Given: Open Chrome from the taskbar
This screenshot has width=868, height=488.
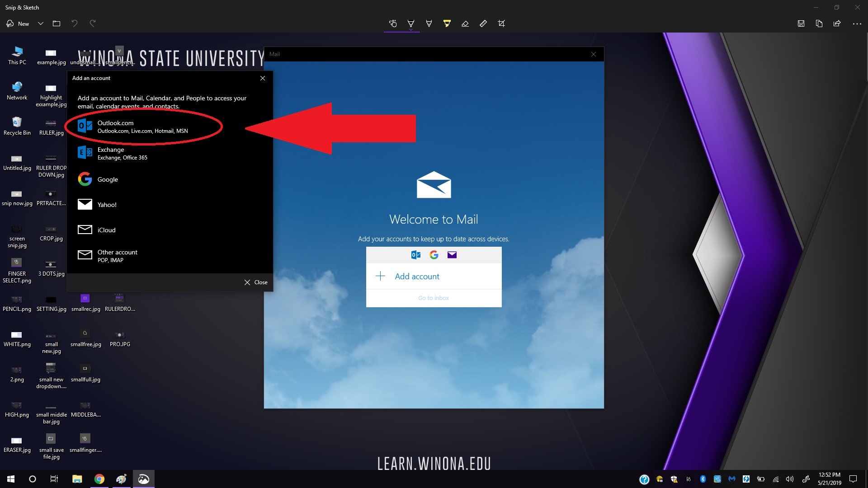Looking at the screenshot, I should pos(99,479).
